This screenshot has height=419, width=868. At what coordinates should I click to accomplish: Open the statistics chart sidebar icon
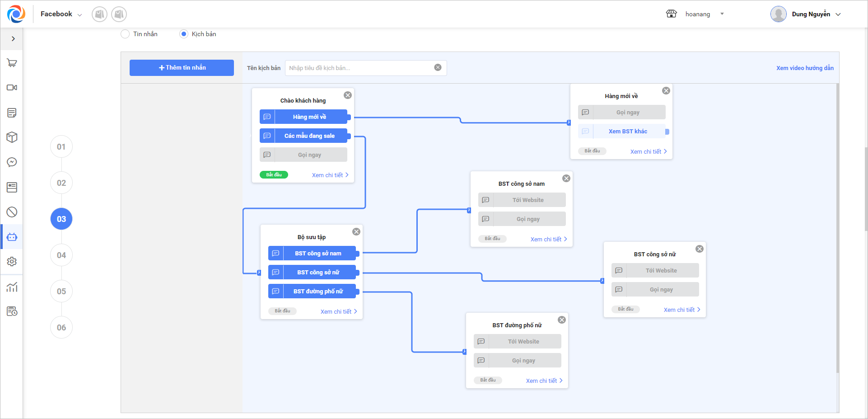tap(12, 287)
